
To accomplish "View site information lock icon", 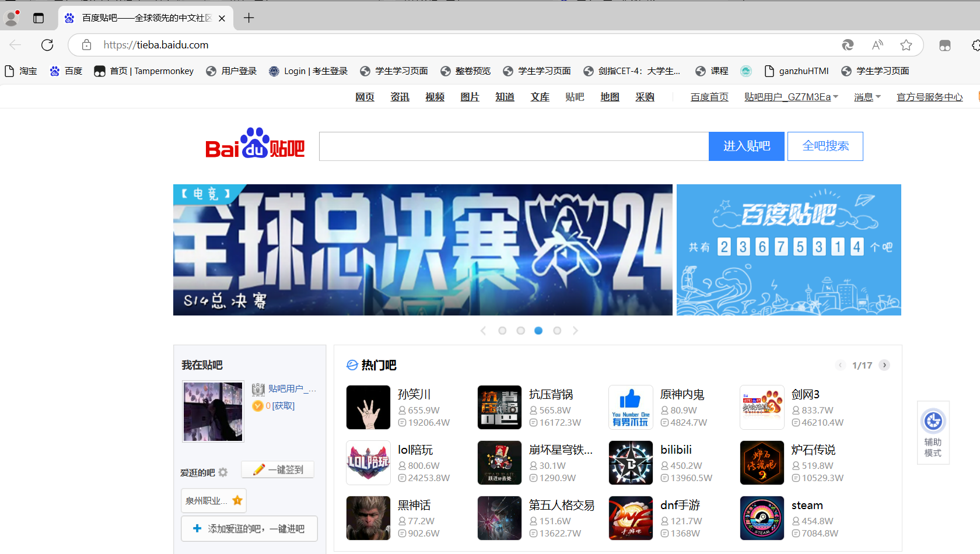I will click(86, 45).
